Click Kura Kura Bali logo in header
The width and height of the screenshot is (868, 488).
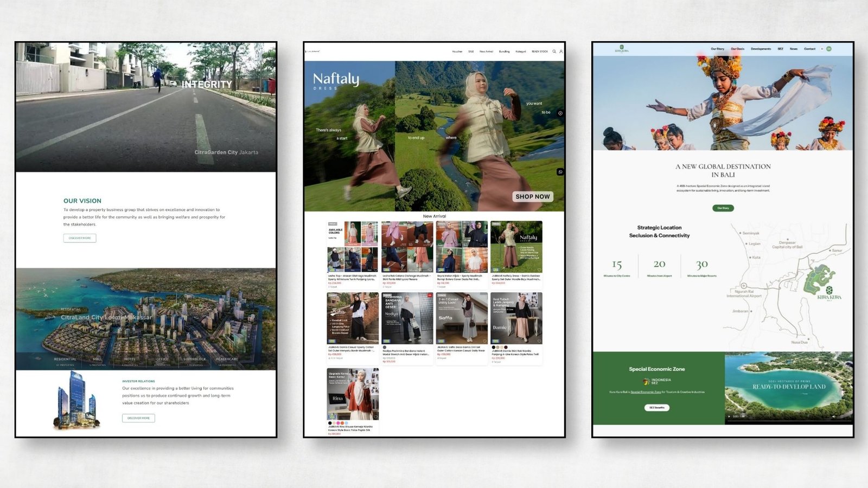(622, 49)
